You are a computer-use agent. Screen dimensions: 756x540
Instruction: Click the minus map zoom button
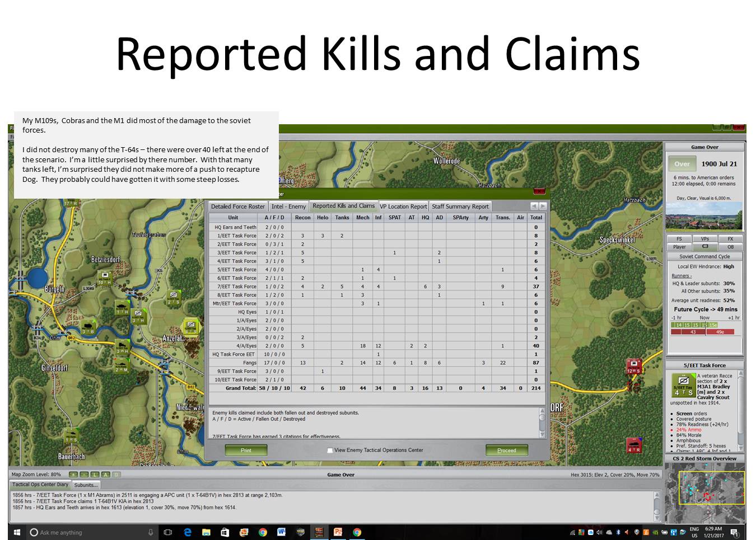[x=85, y=475]
